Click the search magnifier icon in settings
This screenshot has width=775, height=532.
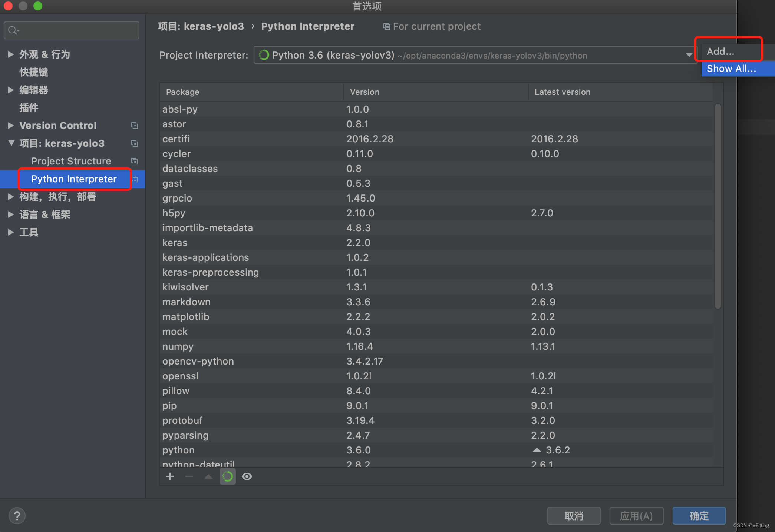tap(13, 30)
